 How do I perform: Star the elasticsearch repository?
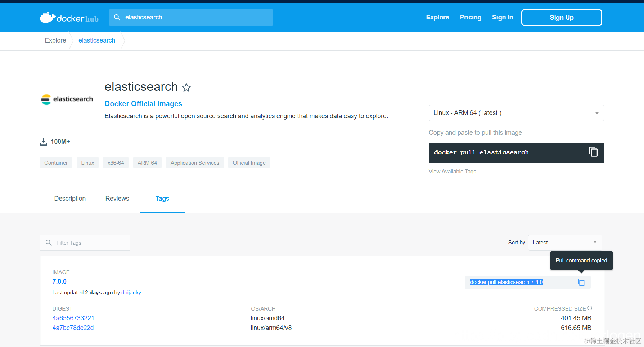click(x=186, y=87)
